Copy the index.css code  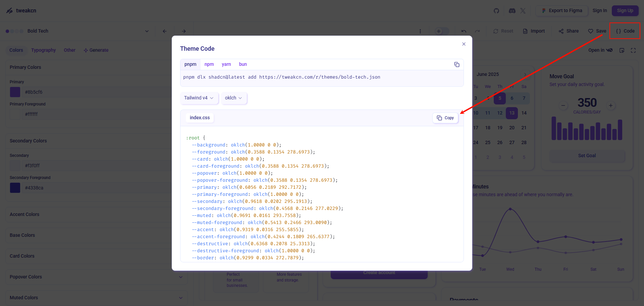click(445, 118)
